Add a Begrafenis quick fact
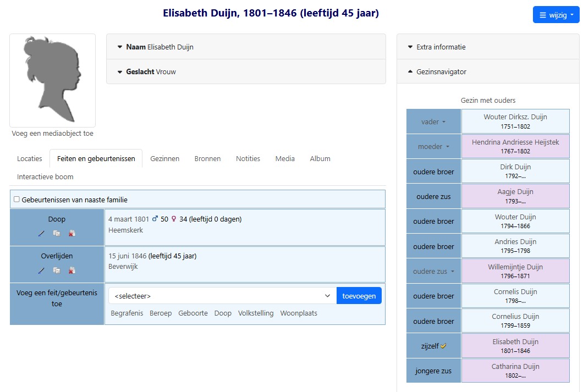The height and width of the screenshot is (392, 583). tap(127, 313)
